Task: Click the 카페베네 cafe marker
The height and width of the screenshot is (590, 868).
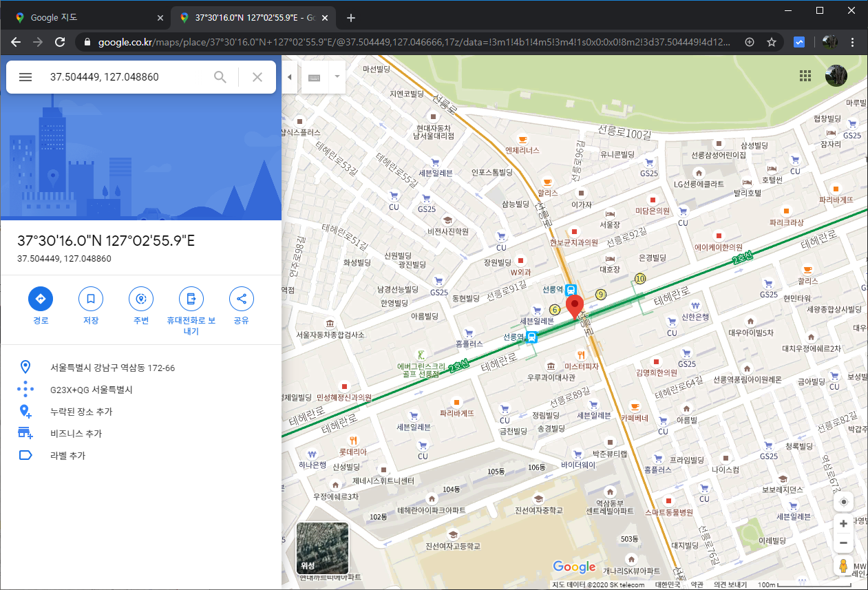Action: (x=635, y=405)
